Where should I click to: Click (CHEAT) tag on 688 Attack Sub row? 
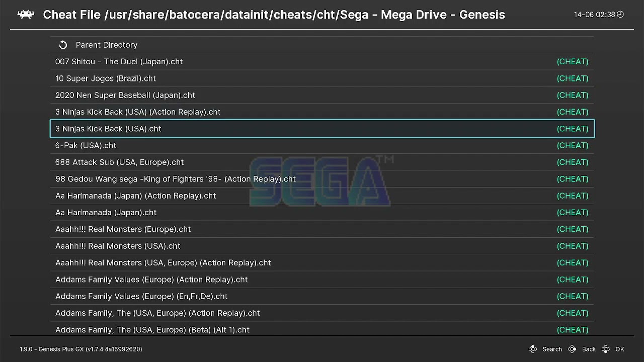pyautogui.click(x=573, y=162)
